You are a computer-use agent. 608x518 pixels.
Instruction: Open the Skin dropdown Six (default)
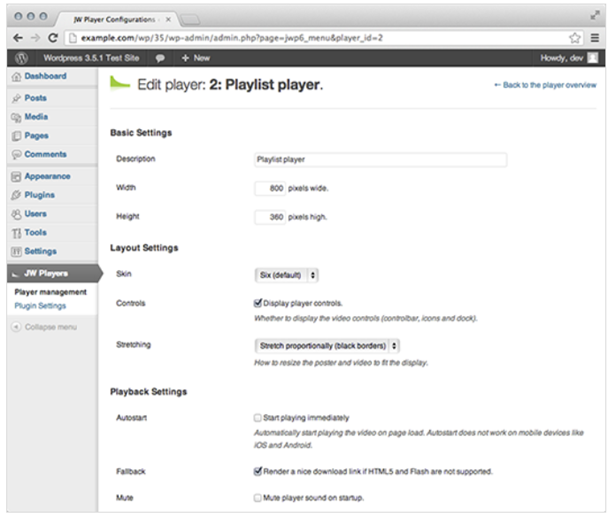pos(287,275)
